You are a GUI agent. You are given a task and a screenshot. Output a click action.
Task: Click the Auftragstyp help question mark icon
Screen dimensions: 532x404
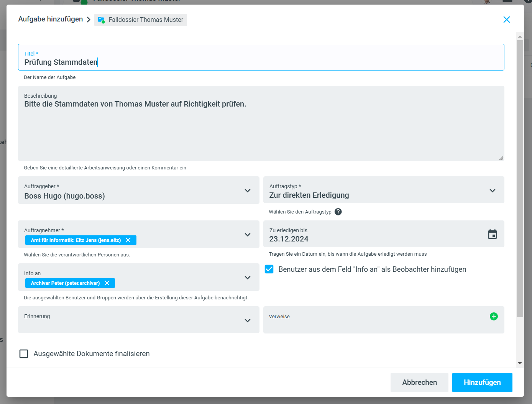[x=338, y=212]
